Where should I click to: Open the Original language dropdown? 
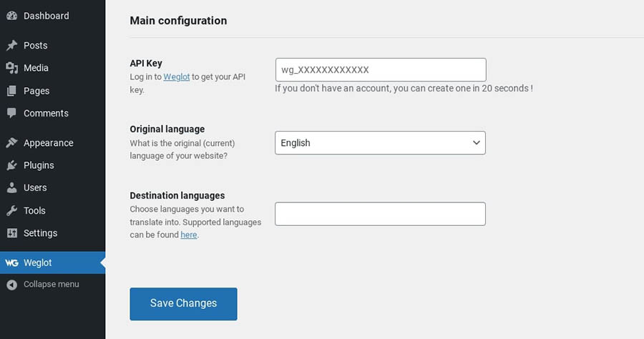(379, 143)
